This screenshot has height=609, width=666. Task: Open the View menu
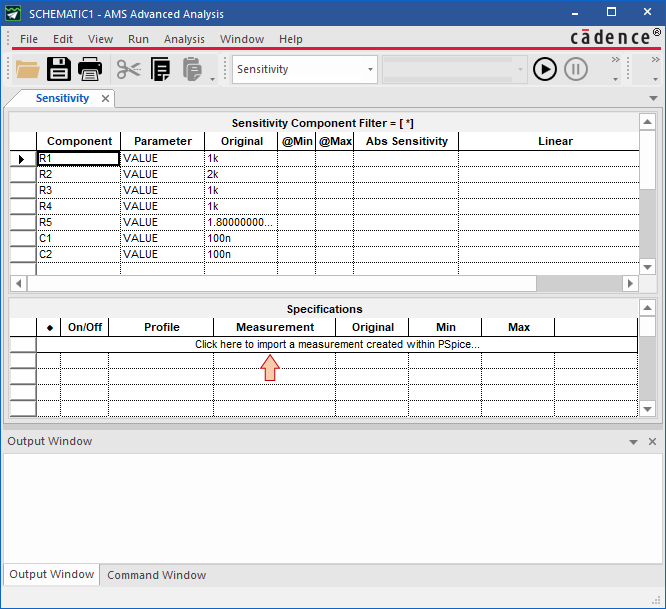(100, 39)
